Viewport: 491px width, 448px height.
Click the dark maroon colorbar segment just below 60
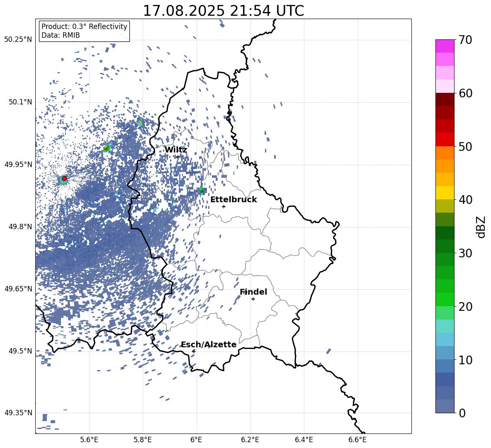(445, 99)
